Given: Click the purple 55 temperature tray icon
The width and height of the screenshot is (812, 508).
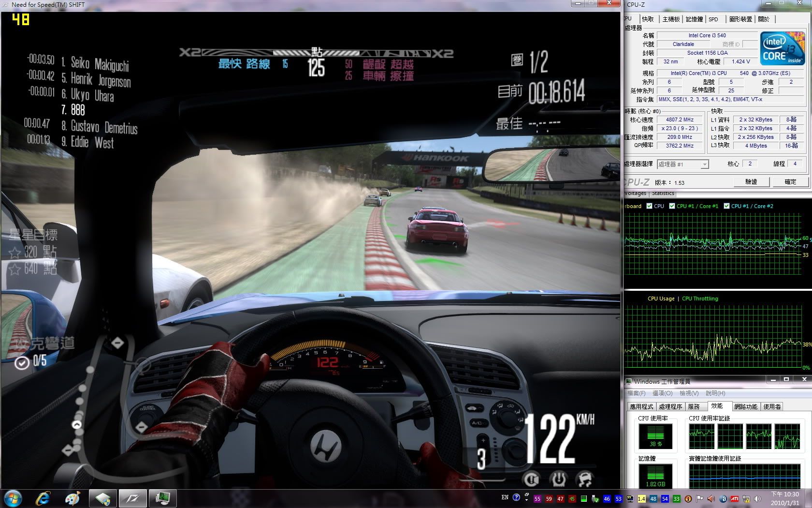Looking at the screenshot, I should click(x=537, y=499).
